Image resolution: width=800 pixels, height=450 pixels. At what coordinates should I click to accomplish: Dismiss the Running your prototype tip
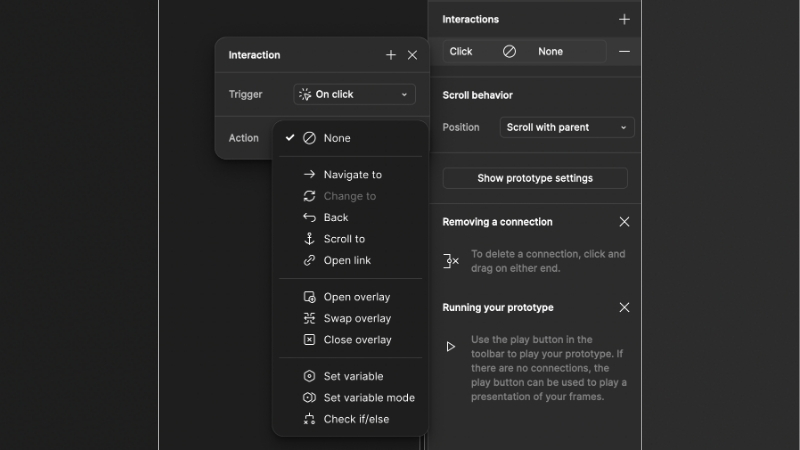tap(624, 307)
